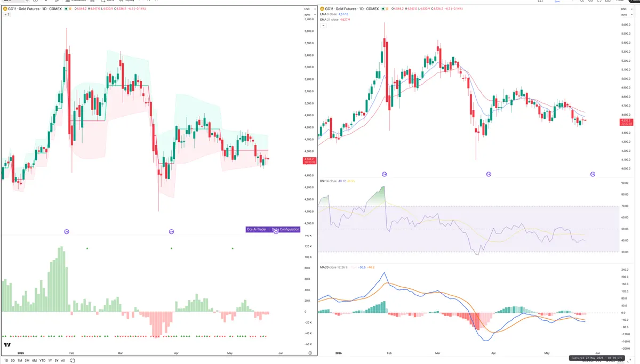The height and width of the screenshot is (364, 640).
Task: Click 120 K level on delta pane axis
Action: (x=308, y=246)
